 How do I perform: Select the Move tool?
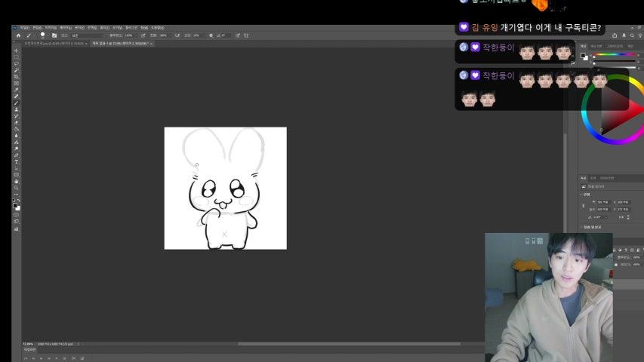17,51
